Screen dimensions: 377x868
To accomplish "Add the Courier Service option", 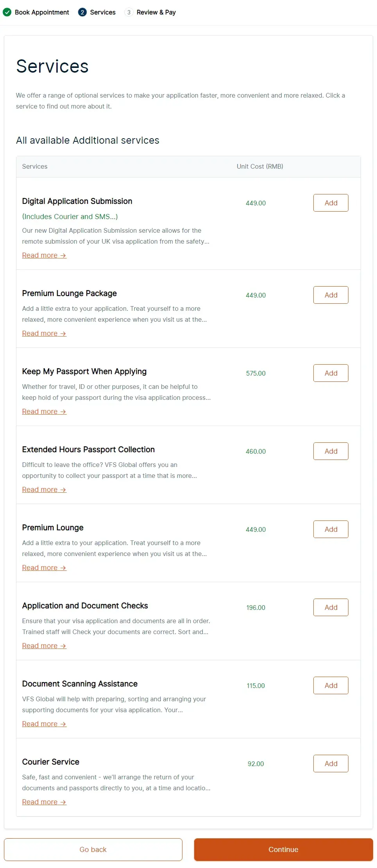I will (331, 763).
